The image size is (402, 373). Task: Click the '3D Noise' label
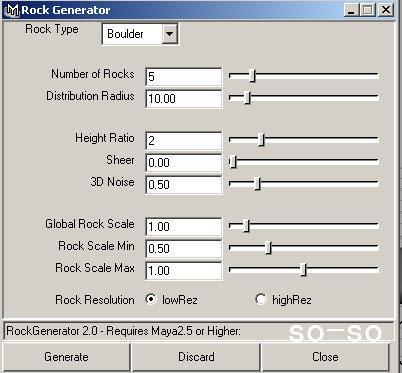pos(112,182)
